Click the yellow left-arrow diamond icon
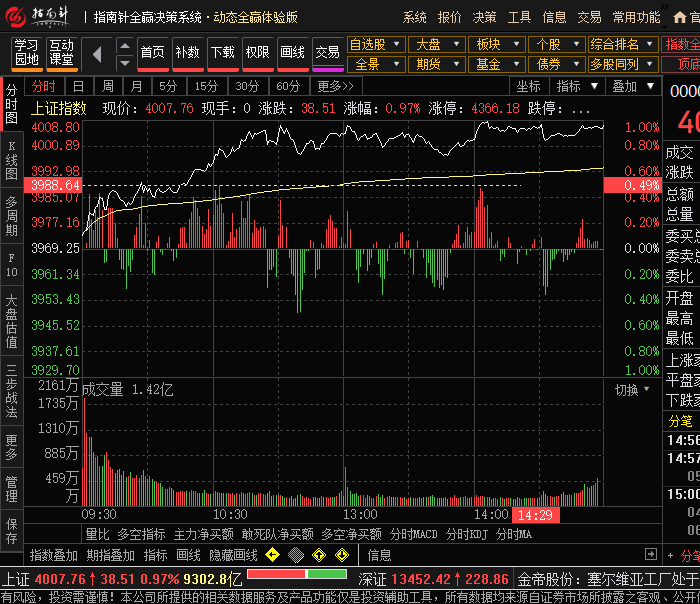The height and width of the screenshot is (604, 700). point(272,555)
